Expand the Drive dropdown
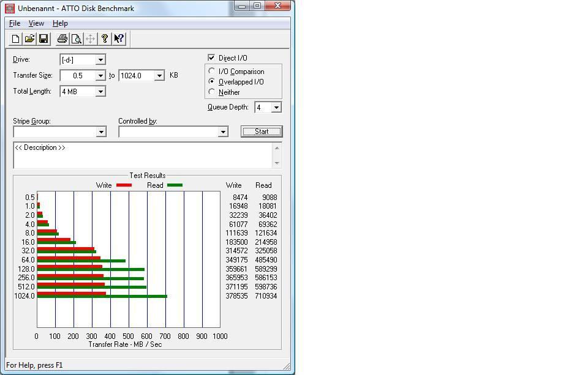Viewport: 588px width, 375px height. (100, 59)
